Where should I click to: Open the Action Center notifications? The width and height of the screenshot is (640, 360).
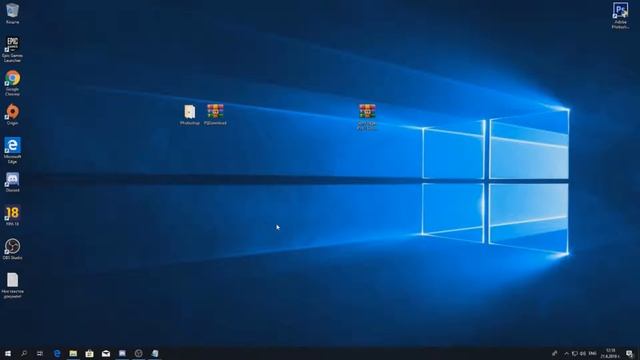630,353
